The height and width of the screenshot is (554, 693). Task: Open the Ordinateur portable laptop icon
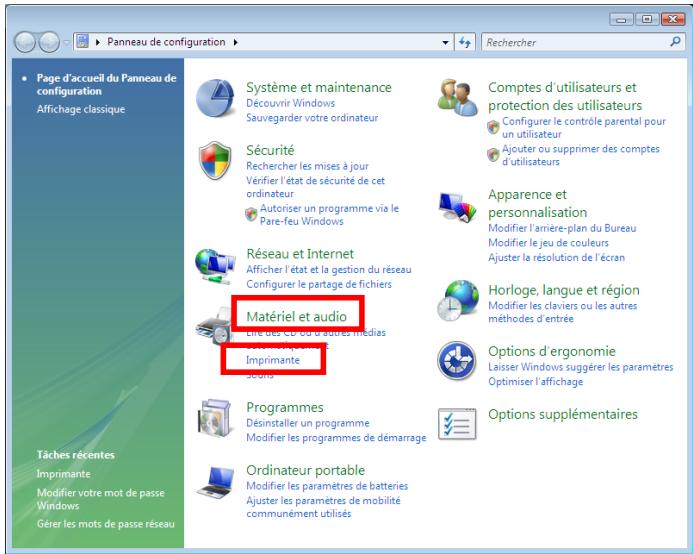(x=212, y=483)
